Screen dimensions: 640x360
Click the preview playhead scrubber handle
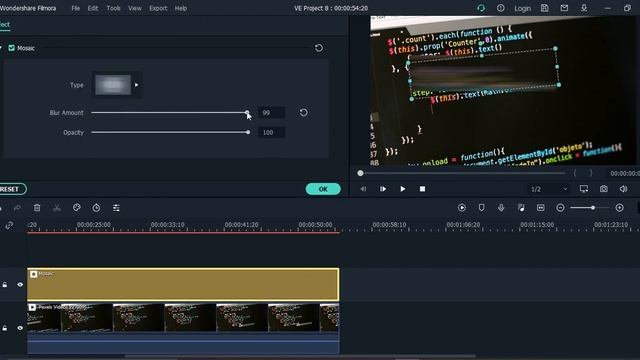(360, 173)
